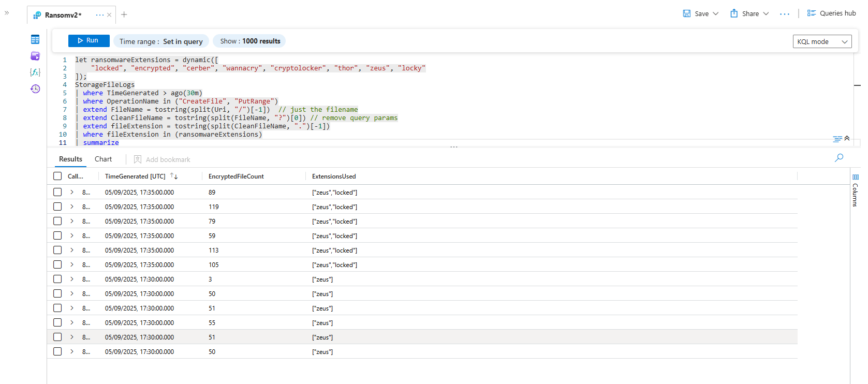
Task: Open the Query history icon in sidebar
Action: [35, 89]
